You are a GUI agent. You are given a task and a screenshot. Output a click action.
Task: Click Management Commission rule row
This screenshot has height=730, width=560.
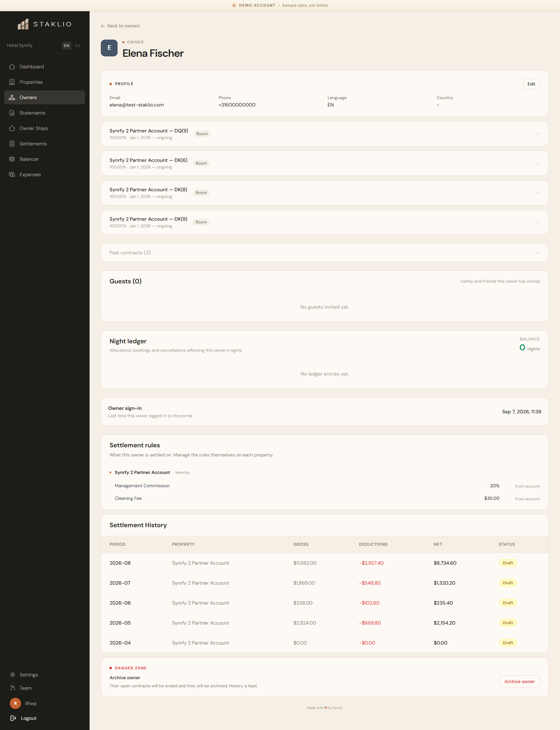(324, 486)
